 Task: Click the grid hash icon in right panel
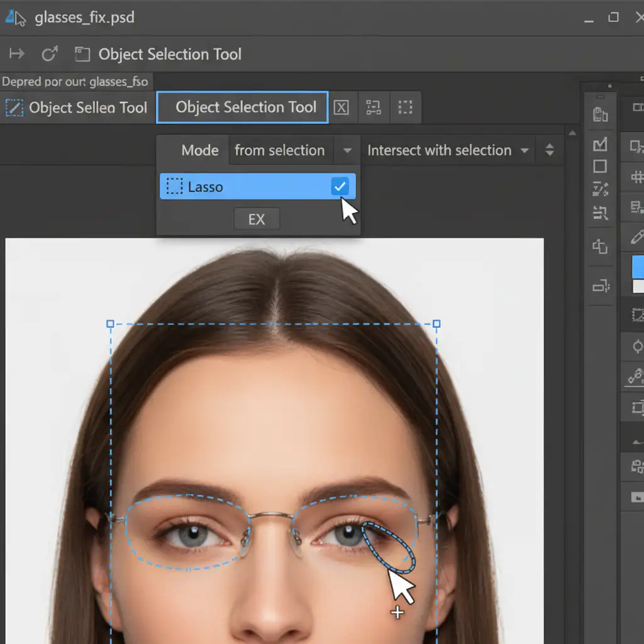tap(636, 177)
